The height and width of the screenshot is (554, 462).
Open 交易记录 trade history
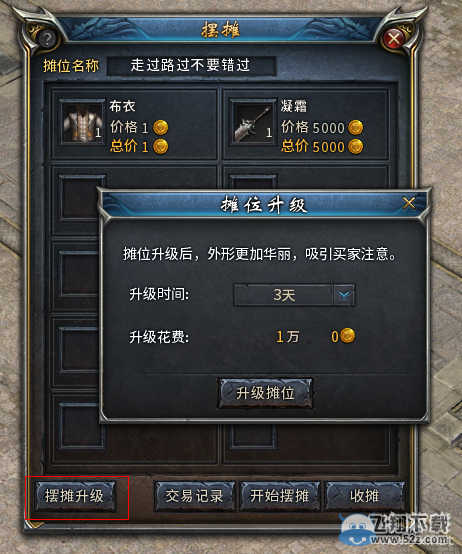(x=195, y=496)
